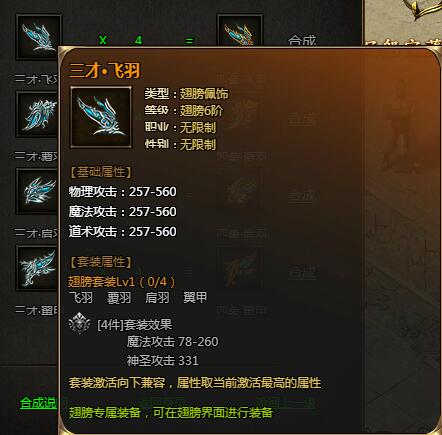Click the 【套装属性】 section heading
The width and height of the screenshot is (442, 435).
pos(101,262)
